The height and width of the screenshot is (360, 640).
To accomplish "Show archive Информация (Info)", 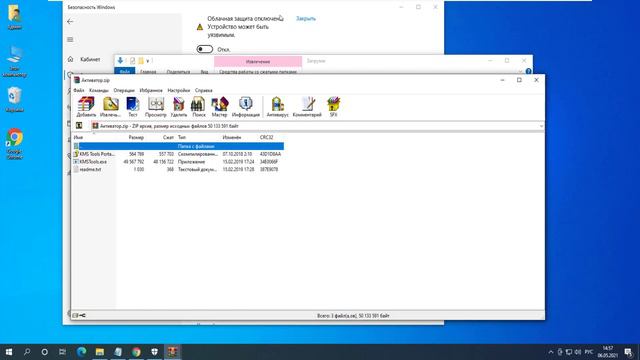I will click(246, 107).
